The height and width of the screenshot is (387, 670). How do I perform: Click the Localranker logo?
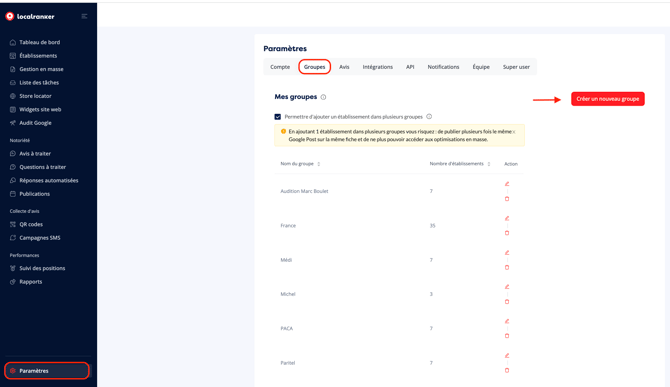coord(30,17)
